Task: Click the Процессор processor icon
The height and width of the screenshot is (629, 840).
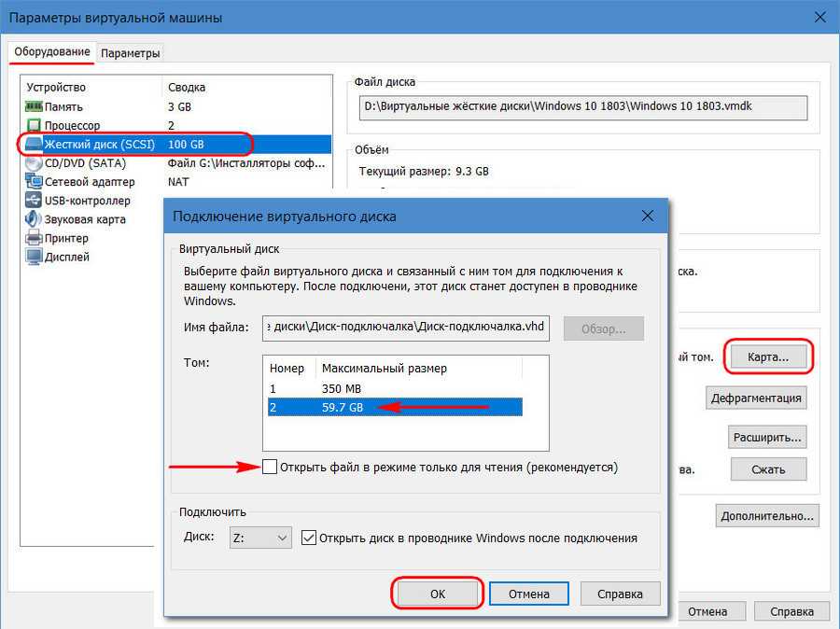Action: (34, 125)
